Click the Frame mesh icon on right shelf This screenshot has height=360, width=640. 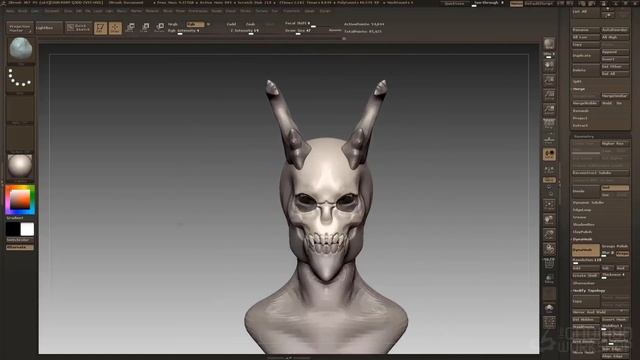(x=549, y=204)
